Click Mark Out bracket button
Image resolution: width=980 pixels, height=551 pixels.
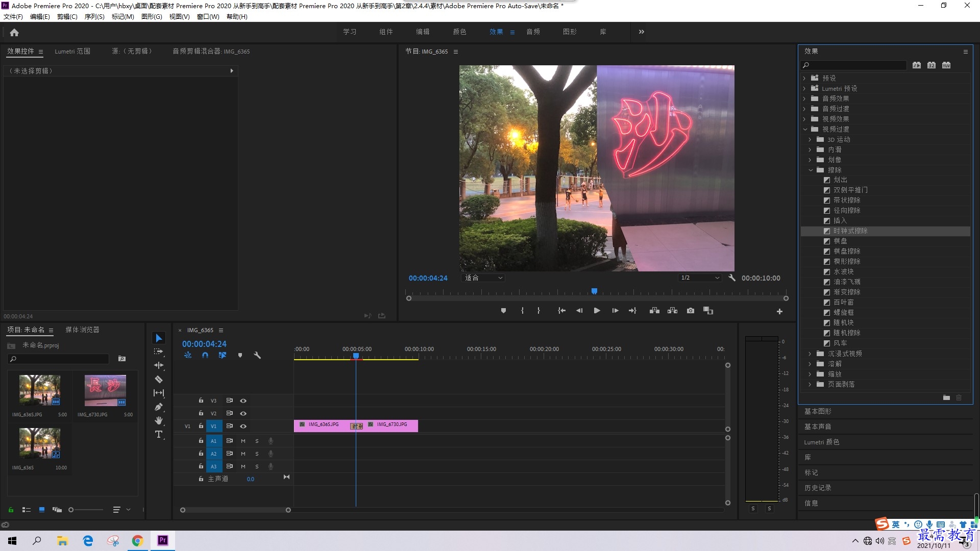pyautogui.click(x=538, y=311)
